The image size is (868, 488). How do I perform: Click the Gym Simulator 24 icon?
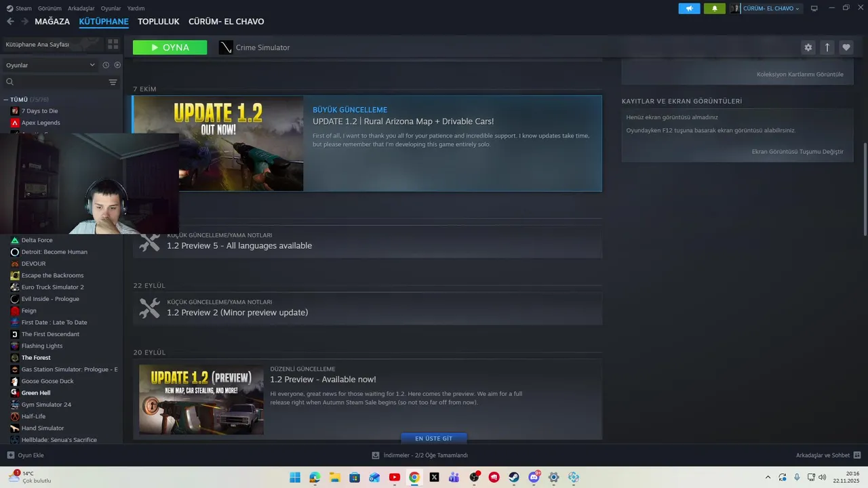(15, 405)
